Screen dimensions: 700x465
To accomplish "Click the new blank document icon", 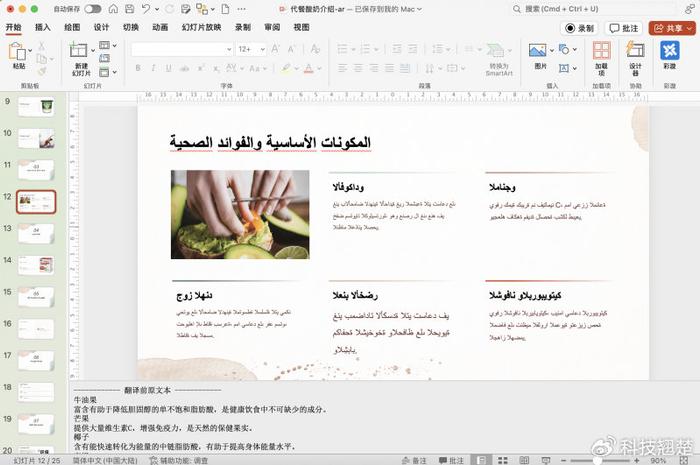I will pyautogui.click(x=225, y=9).
